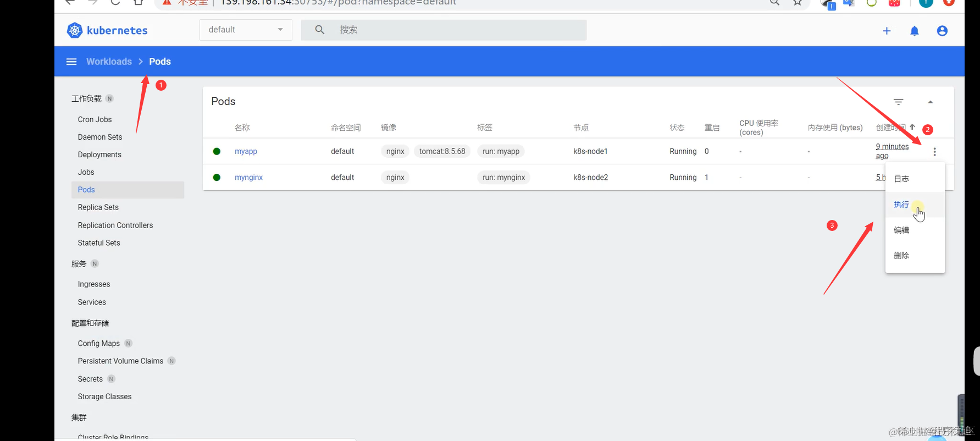Click the tomcat:8.5.68 image chip
This screenshot has height=441, width=980.
442,151
